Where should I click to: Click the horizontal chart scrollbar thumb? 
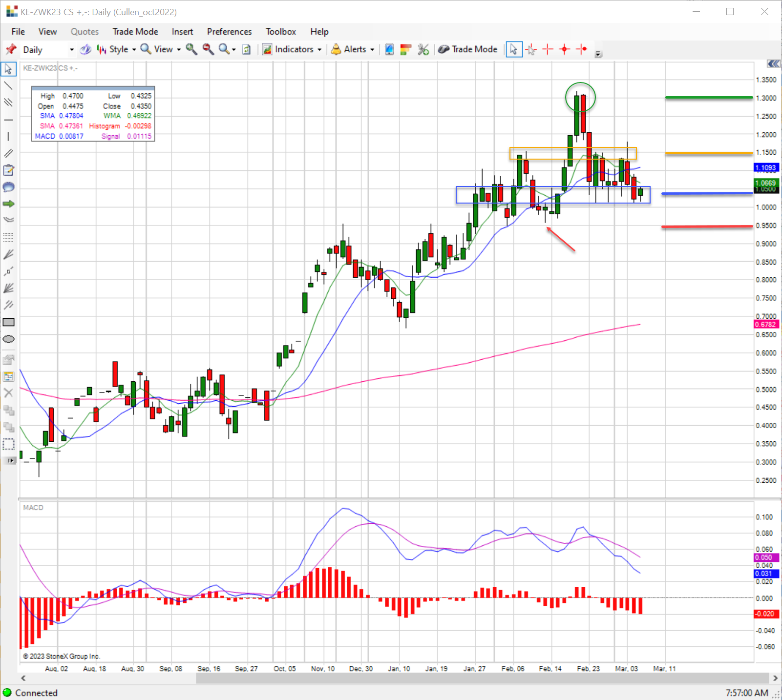[483, 678]
